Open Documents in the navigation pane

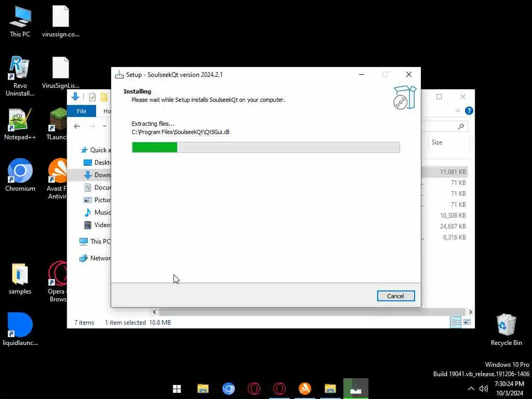tap(97, 187)
